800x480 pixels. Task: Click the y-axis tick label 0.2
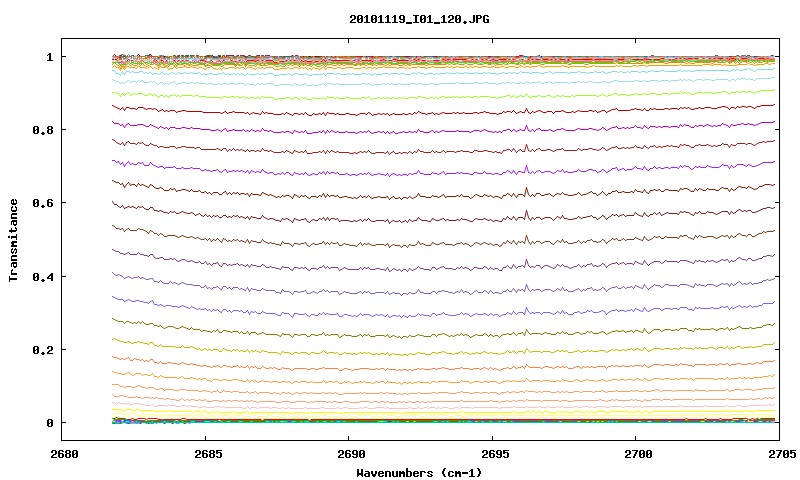pyautogui.click(x=43, y=350)
